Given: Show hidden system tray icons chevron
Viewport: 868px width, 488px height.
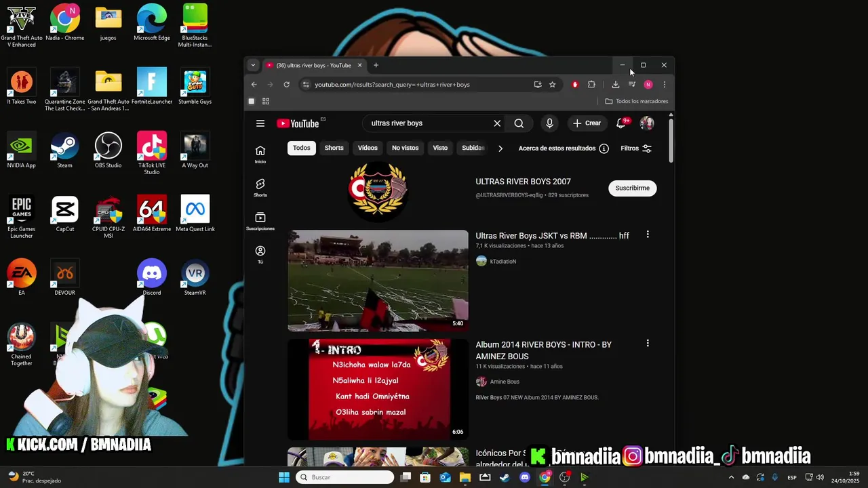Looking at the screenshot, I should (x=731, y=477).
